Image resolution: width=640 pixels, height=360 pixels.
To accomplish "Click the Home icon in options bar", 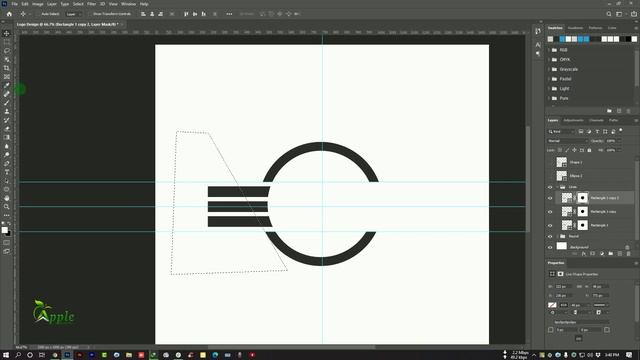I will (x=9, y=14).
